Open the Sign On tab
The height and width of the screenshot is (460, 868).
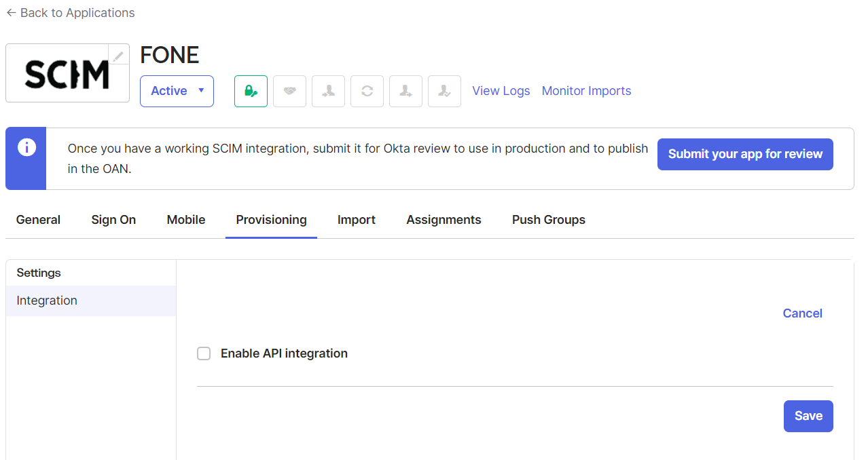tap(113, 220)
